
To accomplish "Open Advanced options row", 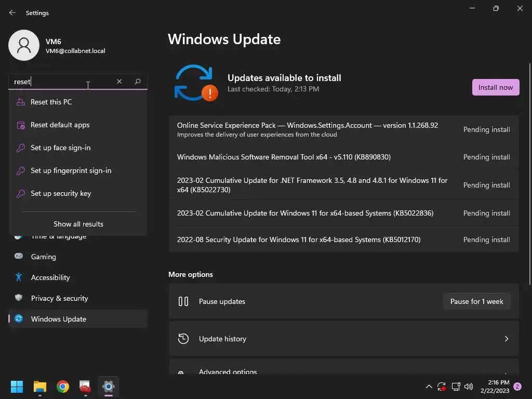I will 344,367.
